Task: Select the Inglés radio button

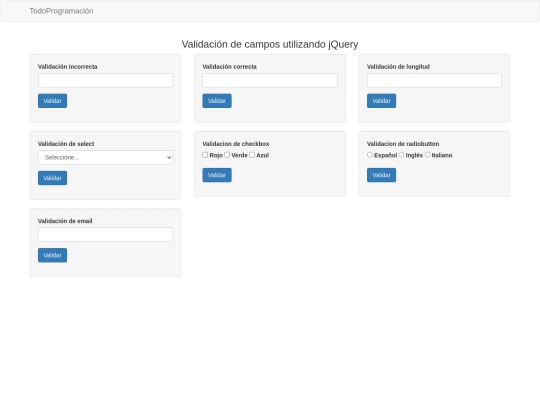Action: click(x=402, y=155)
